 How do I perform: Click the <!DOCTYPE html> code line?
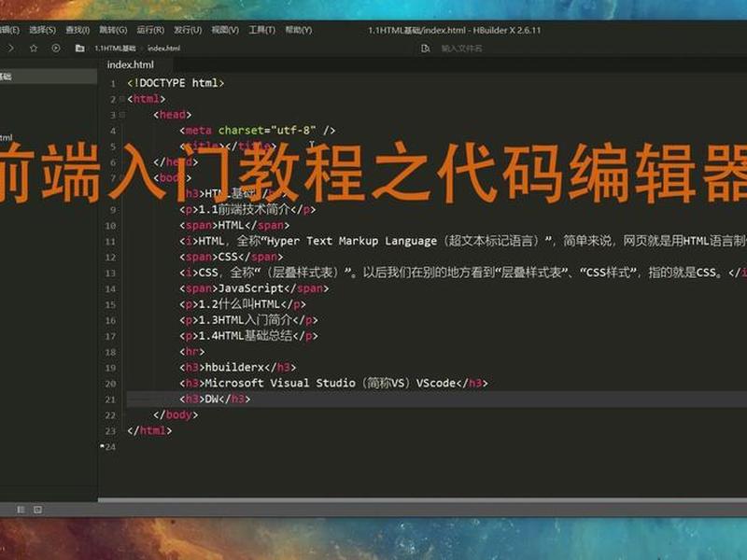click(176, 83)
